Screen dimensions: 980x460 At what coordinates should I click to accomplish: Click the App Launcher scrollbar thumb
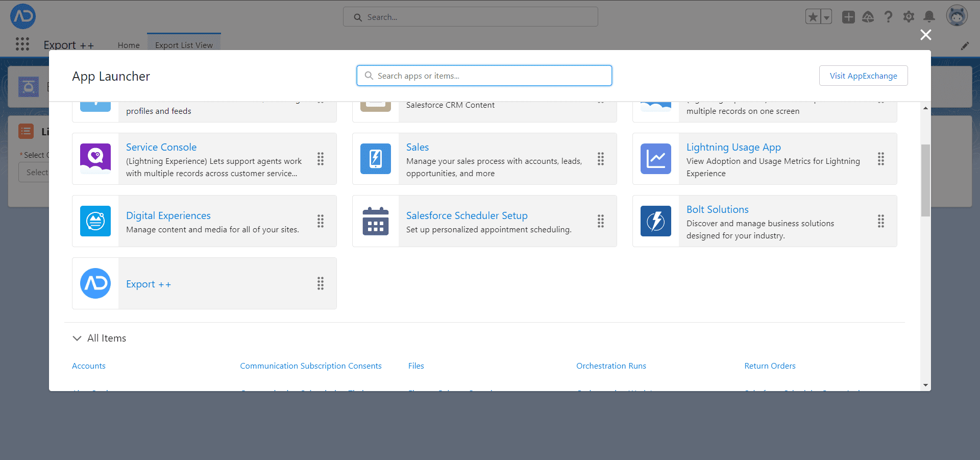click(x=925, y=180)
